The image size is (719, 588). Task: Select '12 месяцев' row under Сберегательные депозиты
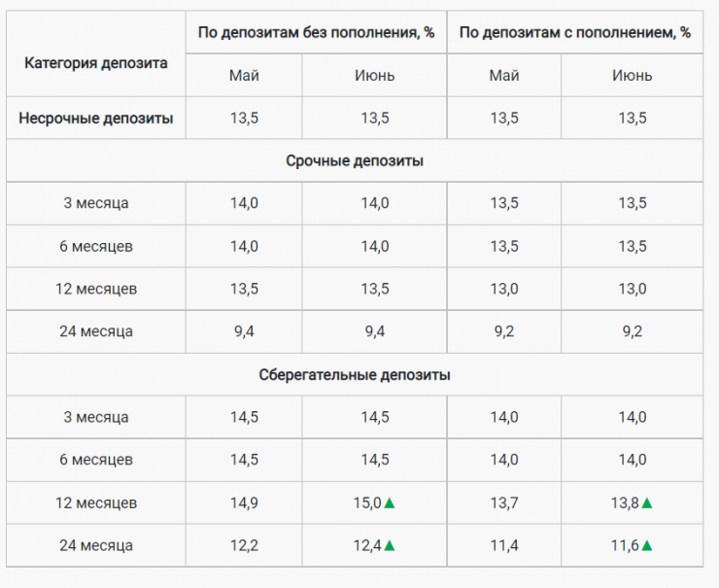(96, 502)
